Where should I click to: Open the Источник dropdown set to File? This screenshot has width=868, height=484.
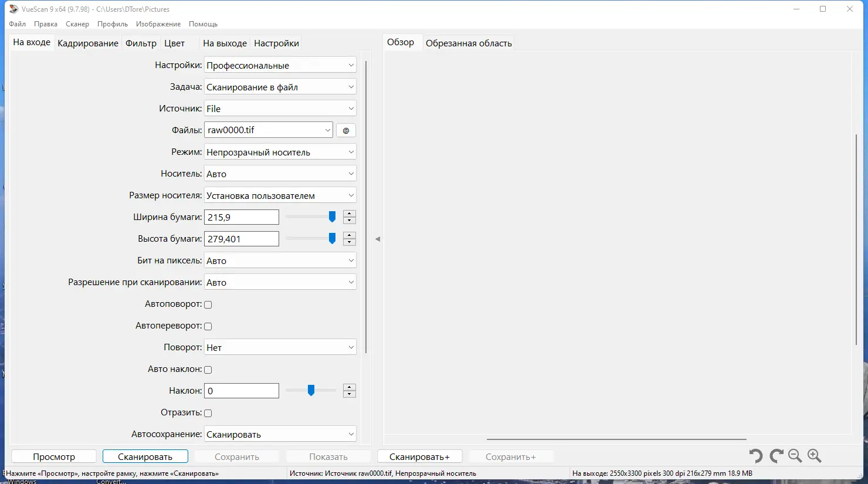pos(280,109)
